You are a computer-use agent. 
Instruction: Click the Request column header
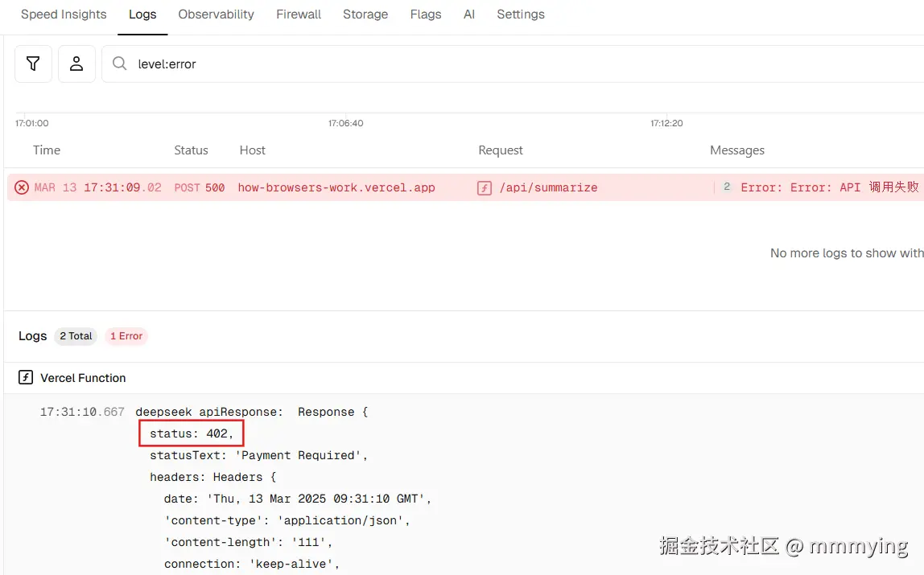pos(501,150)
